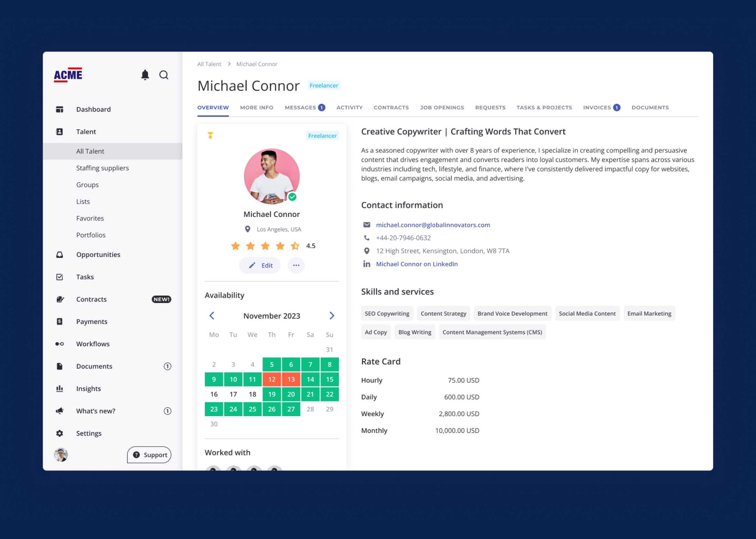Click the location pin next to Los Angeles
756x539 pixels.
coord(248,229)
